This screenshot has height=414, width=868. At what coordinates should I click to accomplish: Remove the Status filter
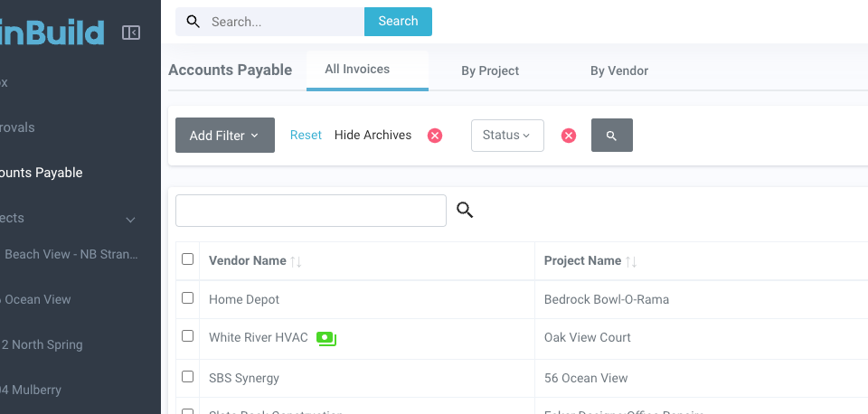point(569,136)
